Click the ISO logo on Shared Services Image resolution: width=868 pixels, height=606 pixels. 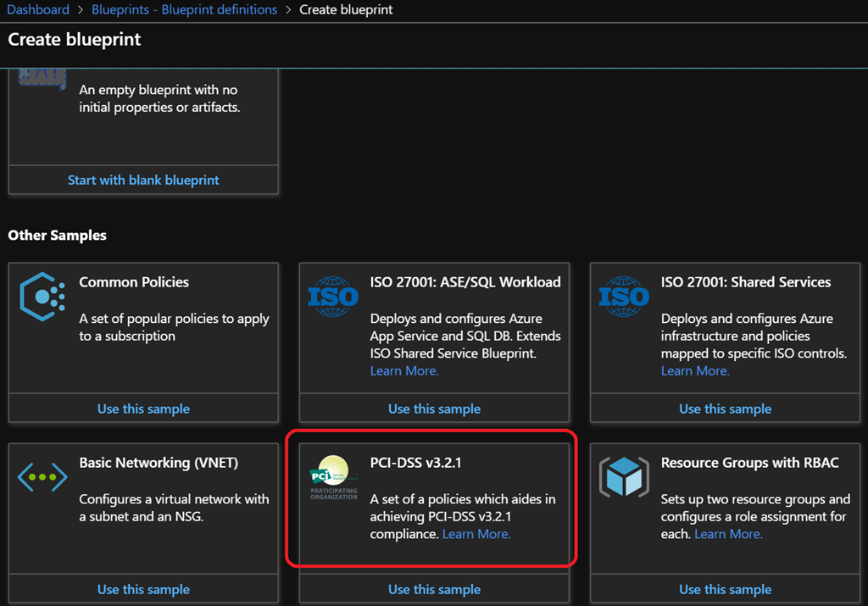point(624,296)
